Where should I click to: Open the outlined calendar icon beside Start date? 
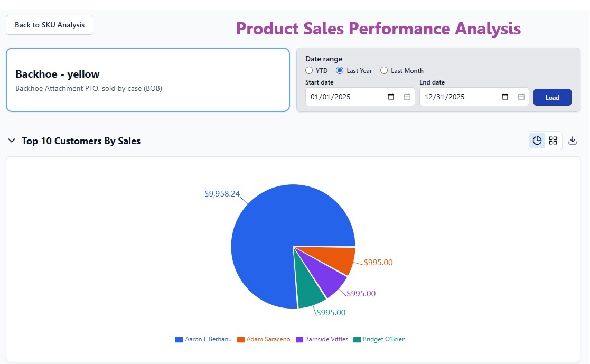[407, 97]
